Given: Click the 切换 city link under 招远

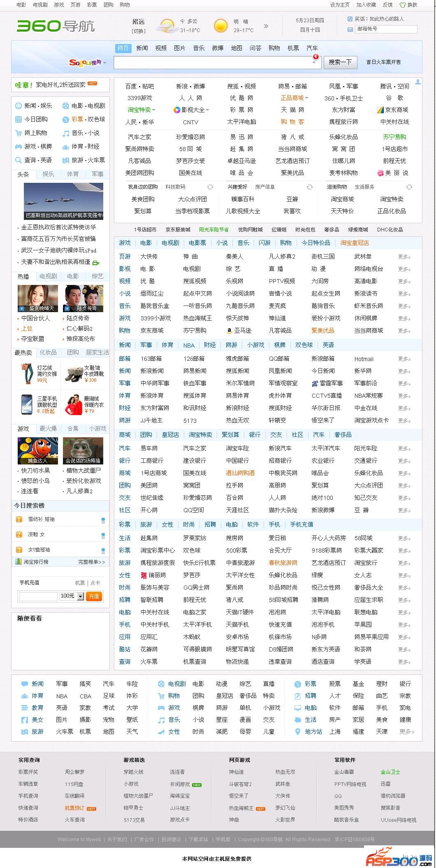Looking at the screenshot, I should click(x=138, y=31).
